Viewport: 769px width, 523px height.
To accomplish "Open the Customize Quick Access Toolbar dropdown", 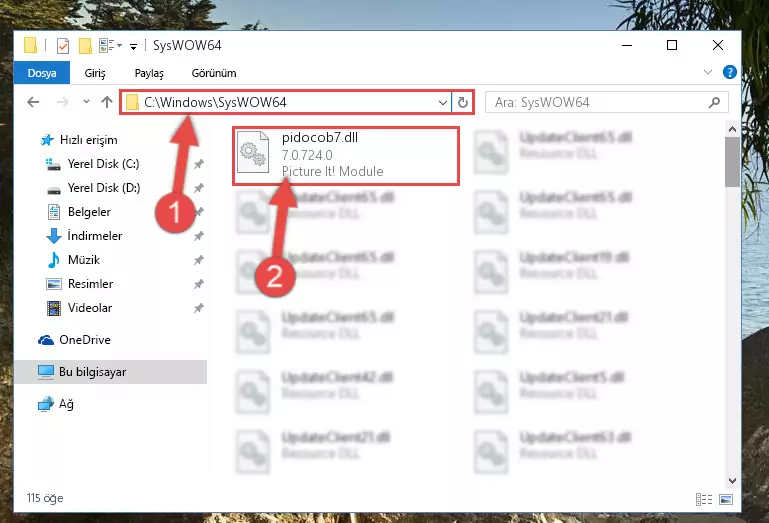I will [x=133, y=47].
